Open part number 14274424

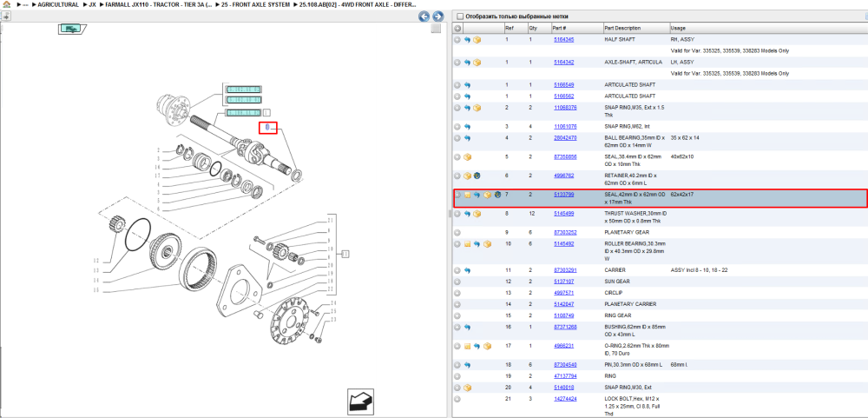(x=565, y=399)
